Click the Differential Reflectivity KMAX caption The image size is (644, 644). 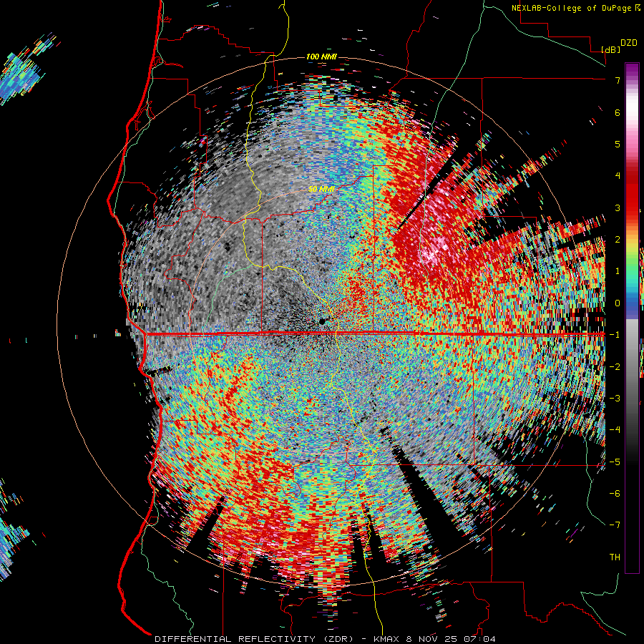(x=325, y=639)
